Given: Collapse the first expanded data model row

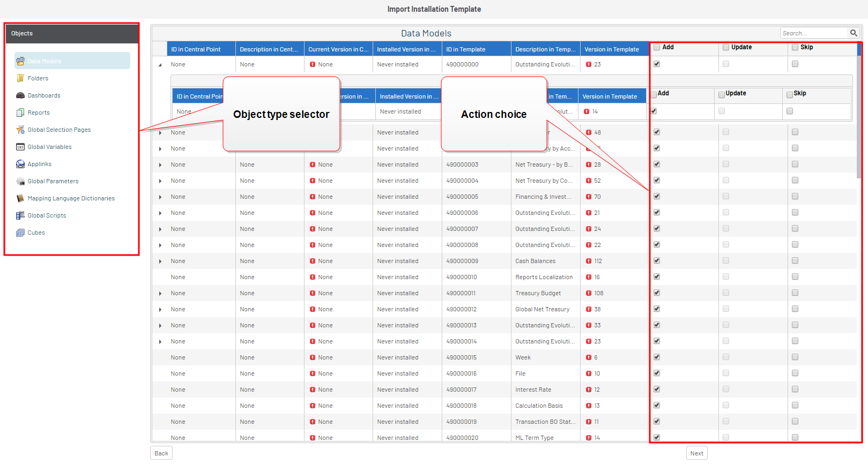Looking at the screenshot, I should (160, 65).
